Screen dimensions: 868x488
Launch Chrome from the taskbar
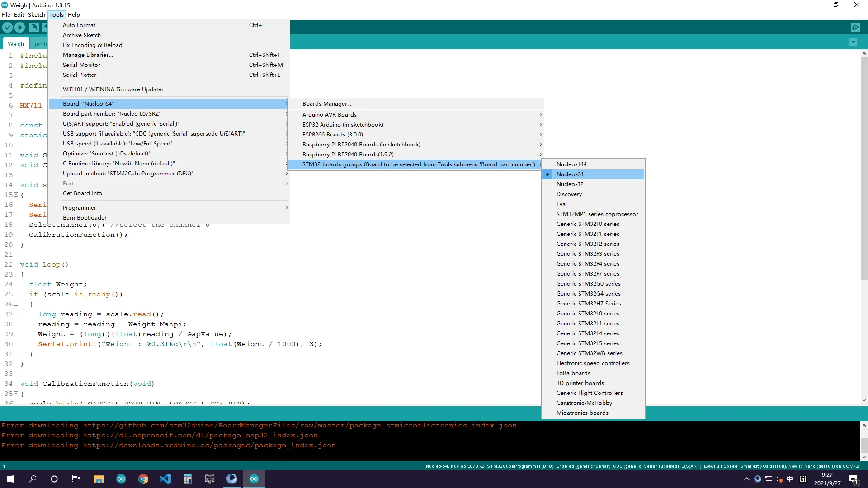143,479
